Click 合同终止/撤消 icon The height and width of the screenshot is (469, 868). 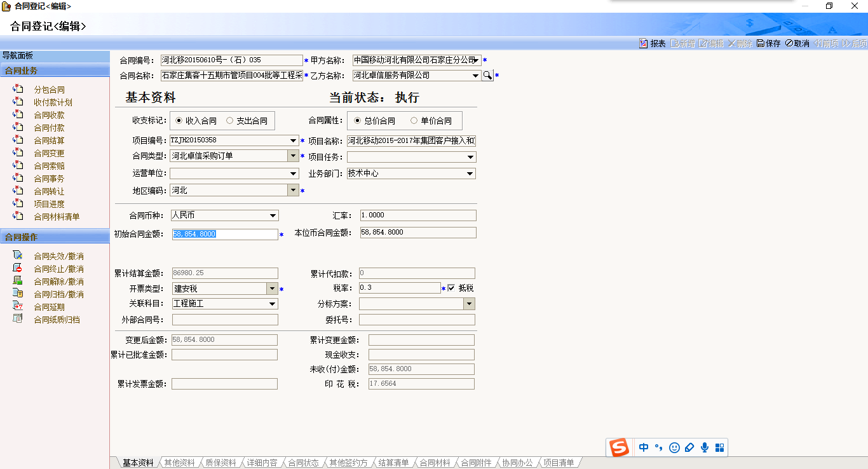click(18, 268)
